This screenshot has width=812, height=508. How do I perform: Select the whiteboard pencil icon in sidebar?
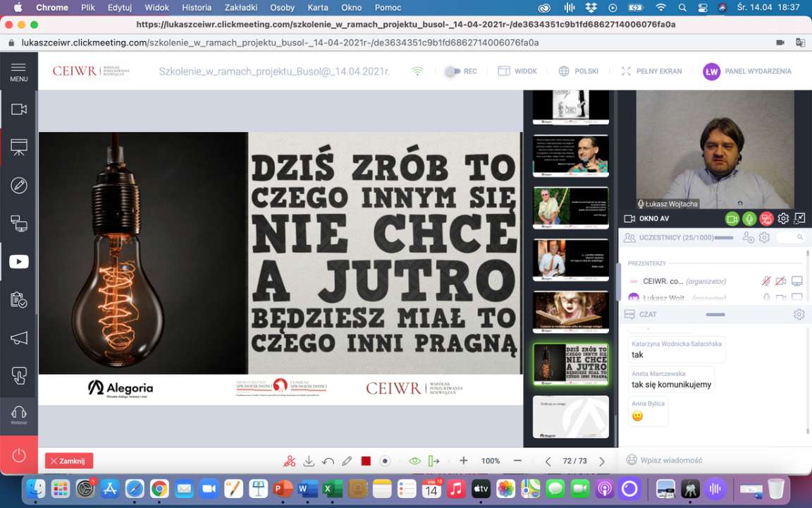point(19,186)
